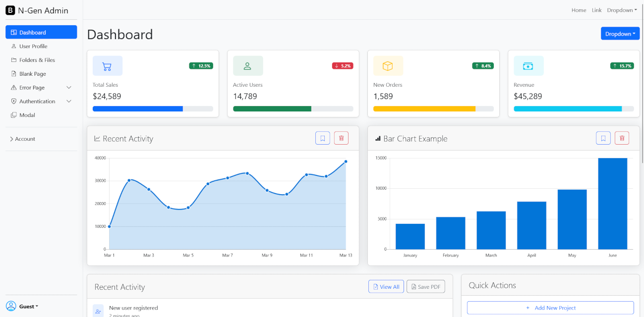Delete the Recent Activity chart card
Screen dimensions: 644x317
point(341,138)
